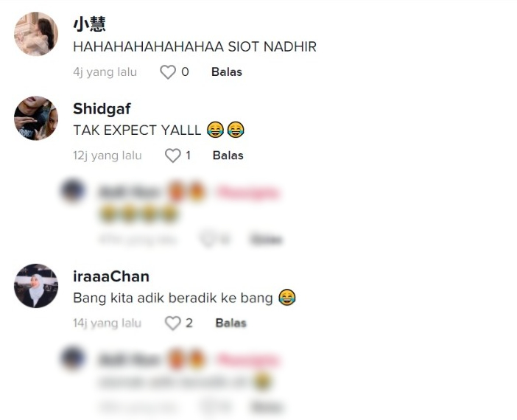Click the blurred pink badge in first reply
This screenshot has height=420, width=517.
coord(248,192)
